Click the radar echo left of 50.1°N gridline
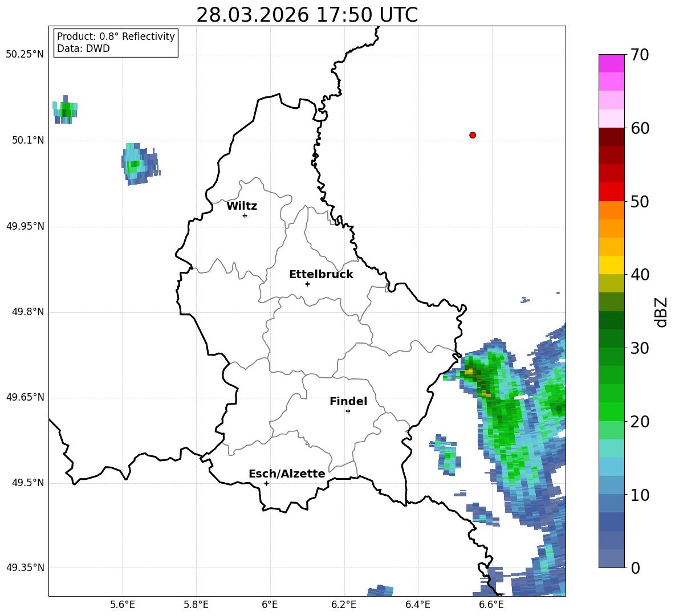Viewport: 675px width, 616px height. pyautogui.click(x=140, y=164)
